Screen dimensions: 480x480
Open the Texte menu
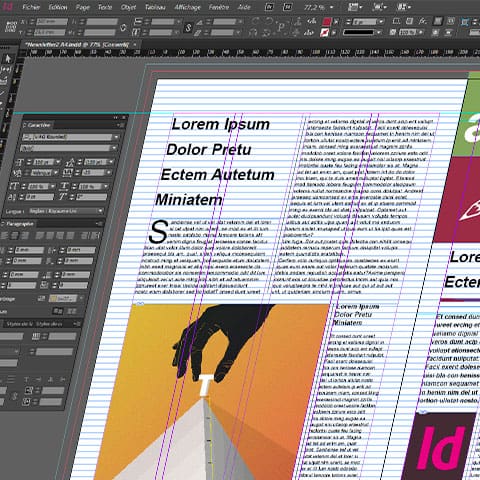tap(105, 7)
